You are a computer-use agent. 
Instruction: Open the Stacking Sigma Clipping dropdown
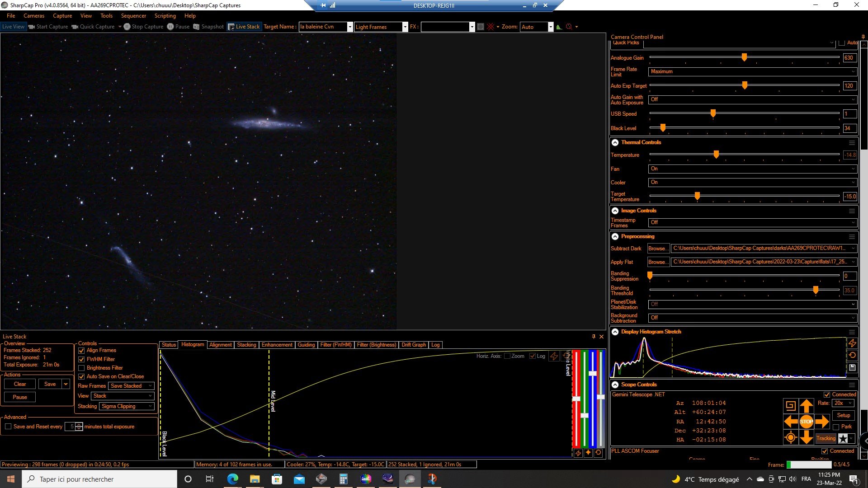pos(127,406)
